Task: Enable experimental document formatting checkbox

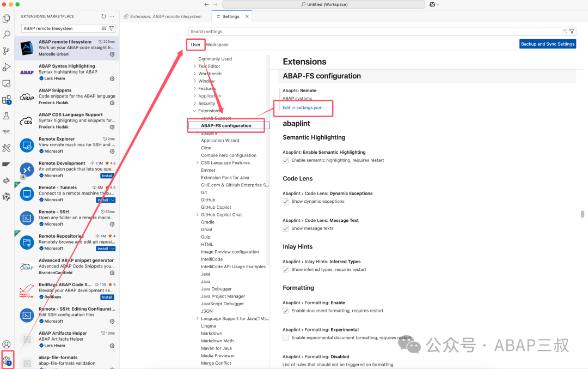Action: pos(286,338)
